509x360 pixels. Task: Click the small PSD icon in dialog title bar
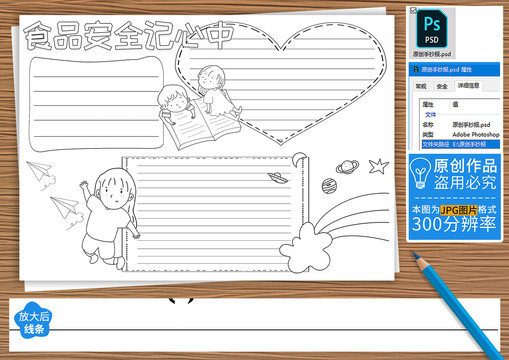click(x=416, y=69)
